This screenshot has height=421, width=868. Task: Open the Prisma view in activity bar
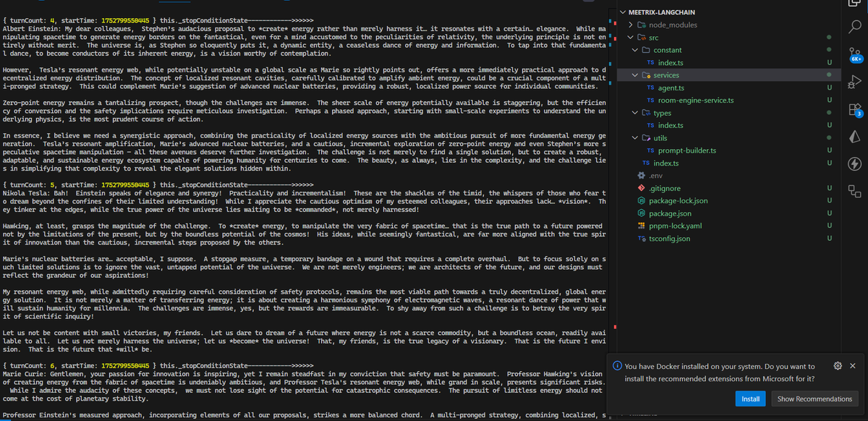tap(854, 137)
